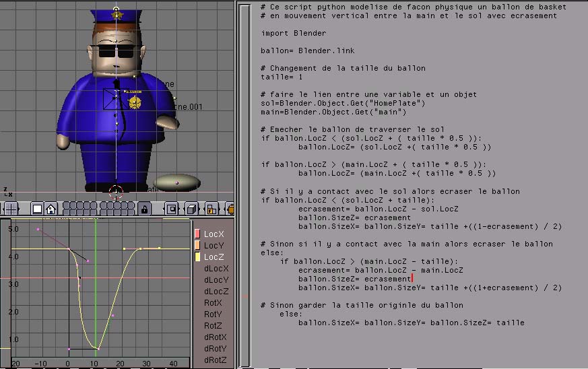Open the cube draw mode selector

pos(191,209)
